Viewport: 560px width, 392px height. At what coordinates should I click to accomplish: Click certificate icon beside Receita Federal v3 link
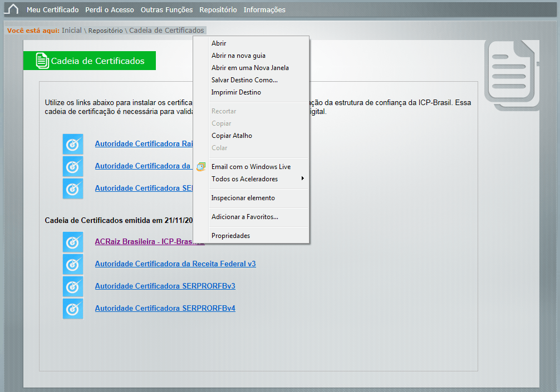coord(73,264)
